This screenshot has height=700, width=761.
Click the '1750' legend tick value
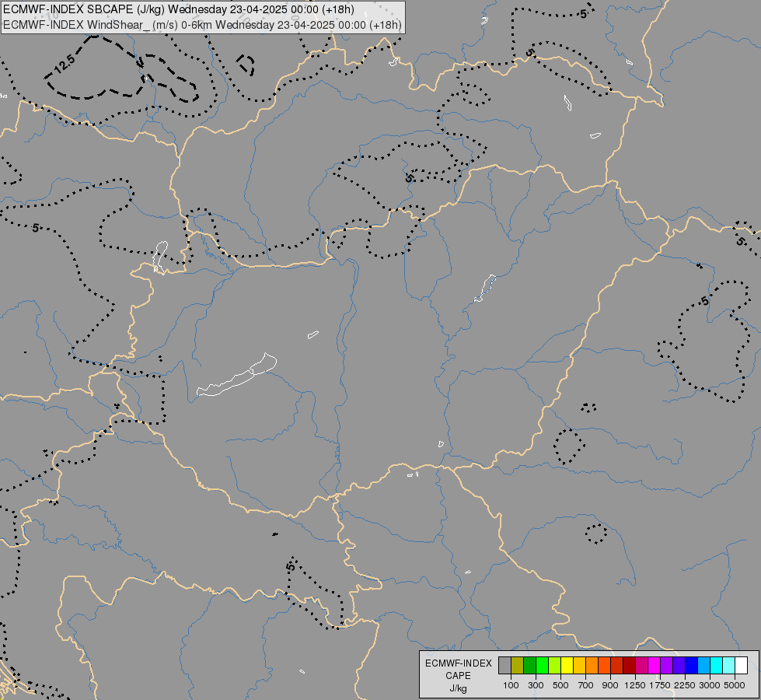pos(660,685)
